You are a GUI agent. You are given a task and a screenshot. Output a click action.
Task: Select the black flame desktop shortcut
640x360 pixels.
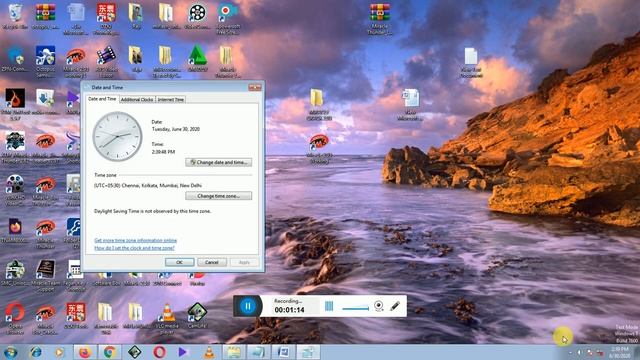(x=15, y=104)
